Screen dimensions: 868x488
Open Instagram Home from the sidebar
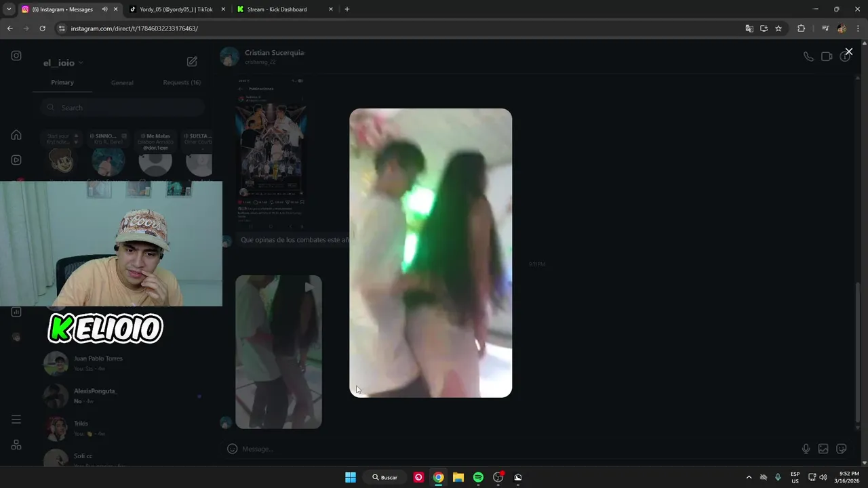[x=16, y=135]
